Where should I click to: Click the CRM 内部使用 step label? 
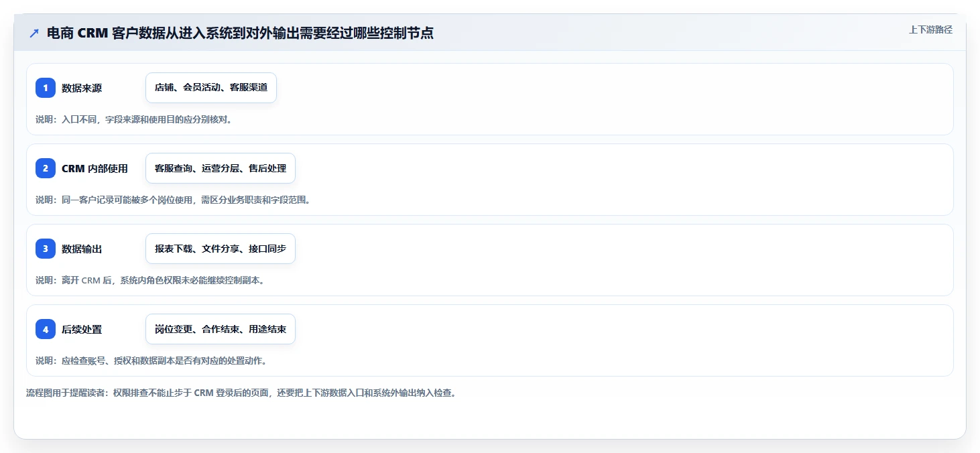coord(95,168)
